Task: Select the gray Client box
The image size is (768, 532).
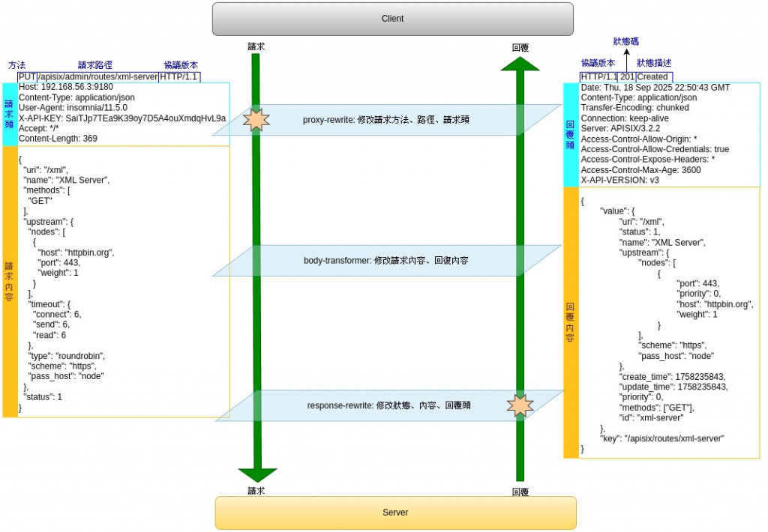Action: click(x=393, y=19)
